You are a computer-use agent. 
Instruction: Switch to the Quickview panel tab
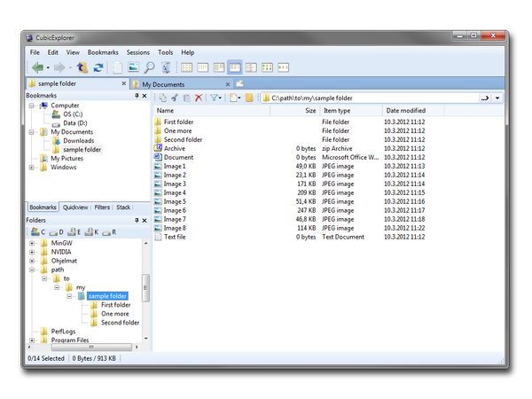click(75, 207)
